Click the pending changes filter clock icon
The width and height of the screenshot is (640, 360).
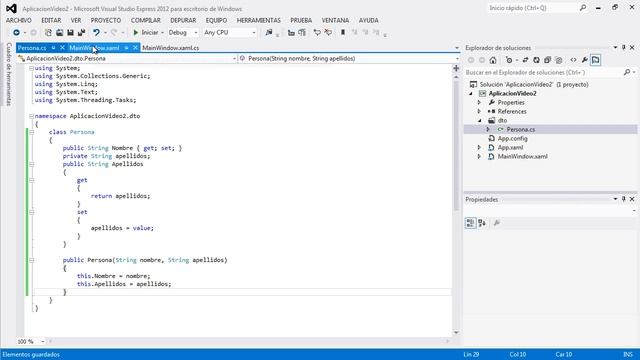click(509, 60)
